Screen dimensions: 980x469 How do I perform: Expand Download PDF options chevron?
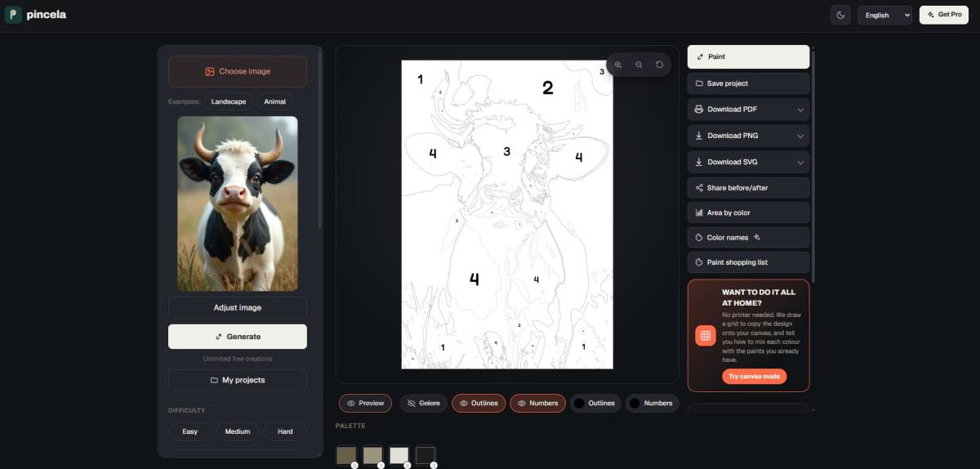click(x=800, y=109)
